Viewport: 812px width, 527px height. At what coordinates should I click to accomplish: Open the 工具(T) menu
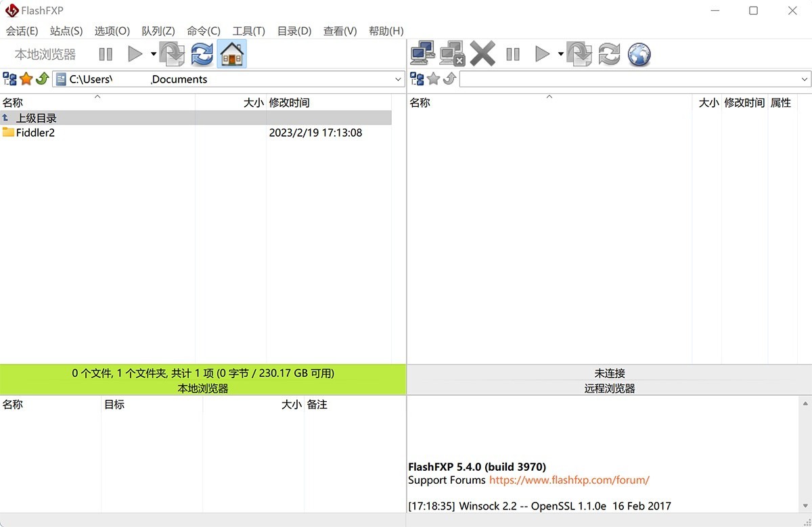coord(248,30)
